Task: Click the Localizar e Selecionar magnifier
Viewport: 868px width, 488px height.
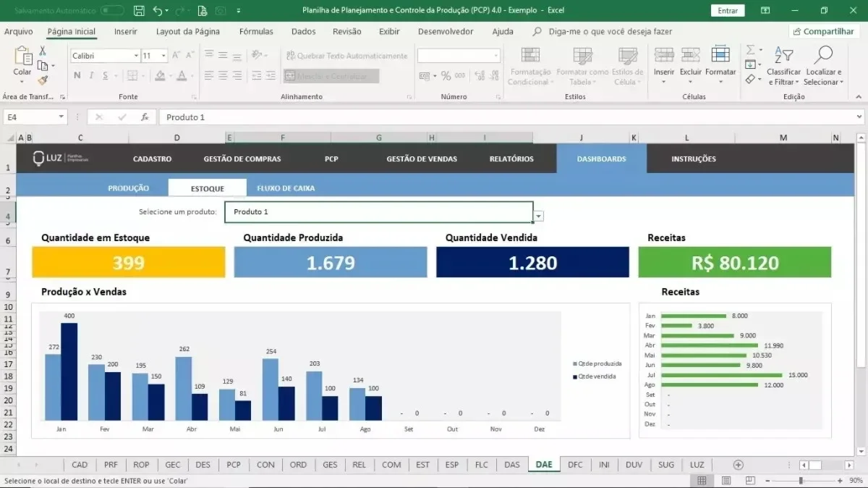Action: coord(823,55)
